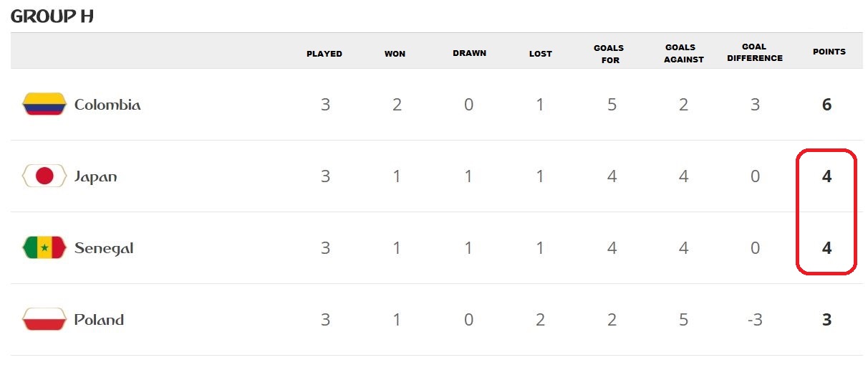Click the GOAL DIFFERENCE column header
868x365 pixels.
pos(755,52)
